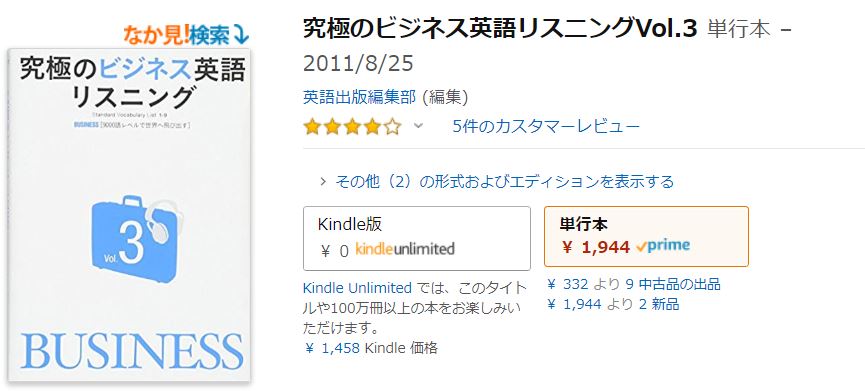Click the chevron before その他(2)の形式
The height and width of the screenshot is (391, 865).
324,181
